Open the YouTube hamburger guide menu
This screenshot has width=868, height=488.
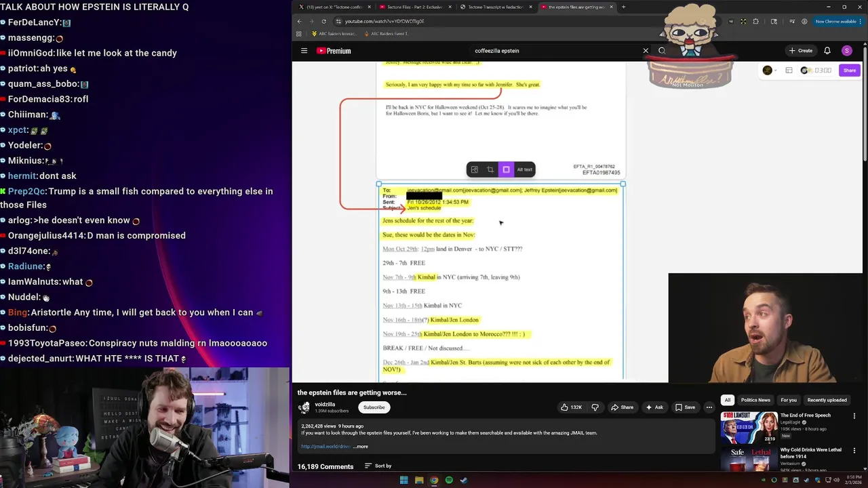[x=304, y=51]
